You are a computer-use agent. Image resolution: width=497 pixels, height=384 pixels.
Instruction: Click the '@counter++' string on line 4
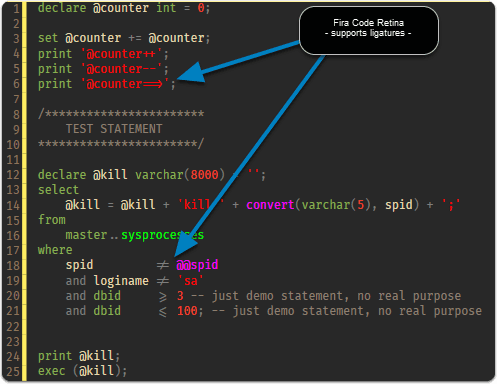point(121,54)
